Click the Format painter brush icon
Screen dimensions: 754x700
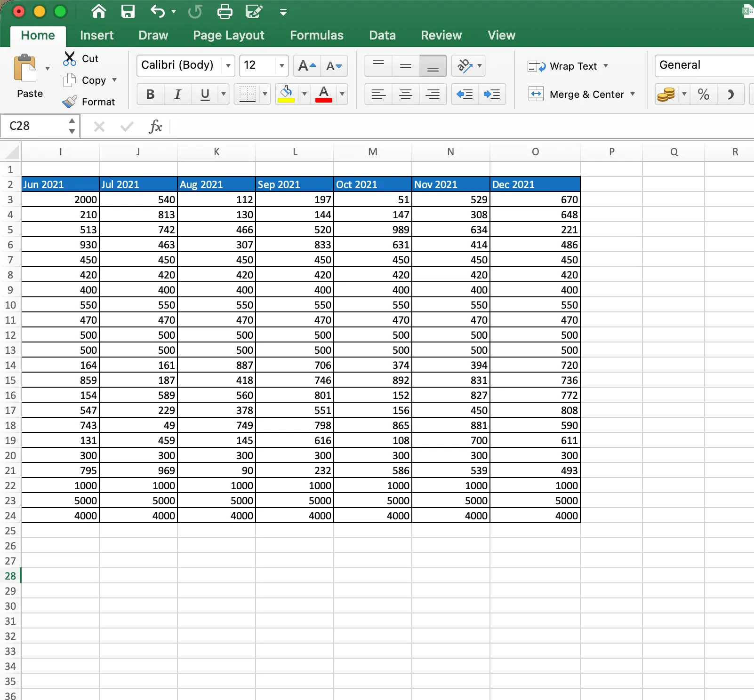(70, 102)
